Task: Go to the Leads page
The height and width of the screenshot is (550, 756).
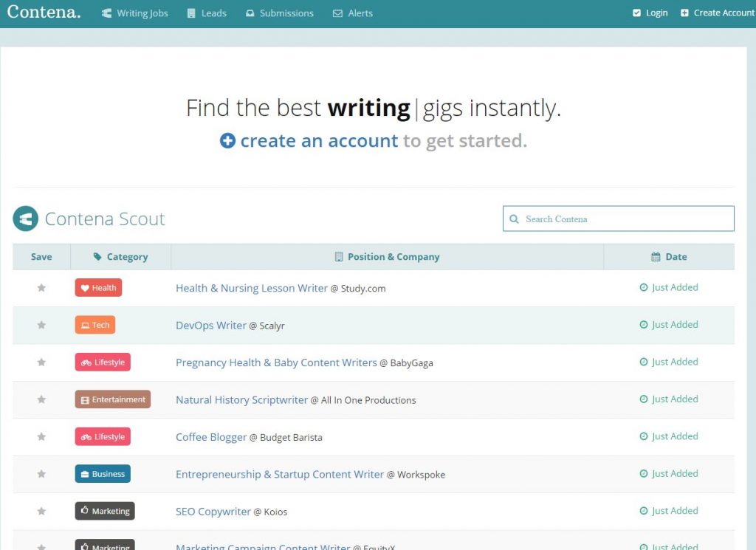Action: pos(207,13)
